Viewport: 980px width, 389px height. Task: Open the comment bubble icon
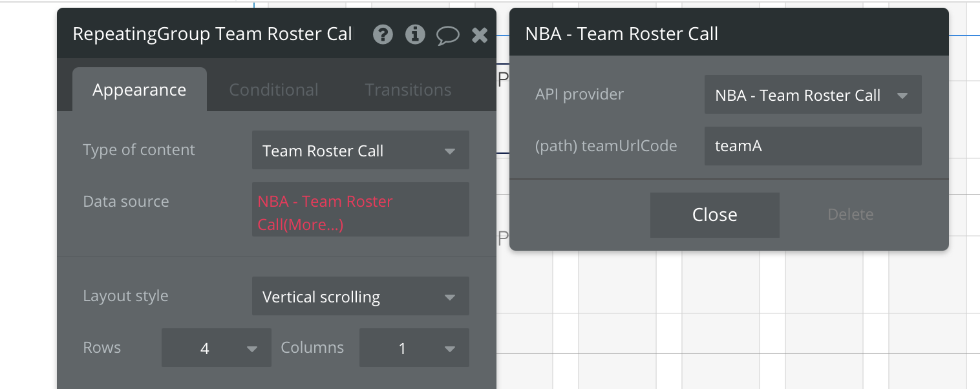coord(447,35)
